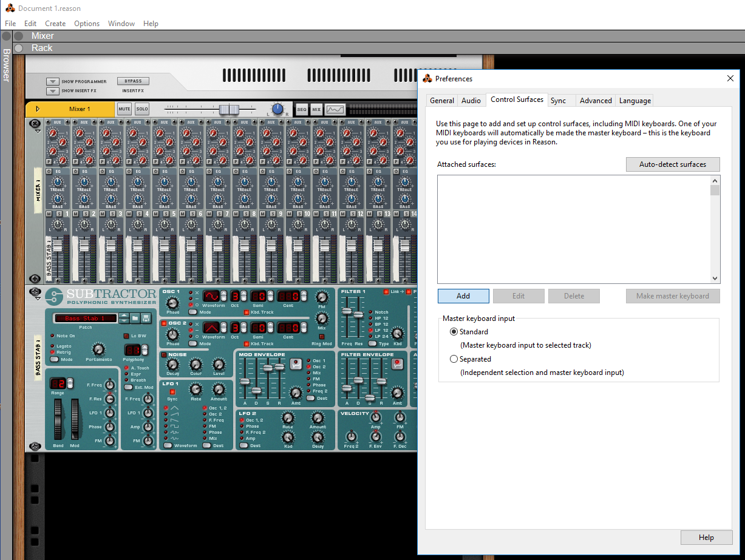Click BYPASS button on insert FX
Image resolution: width=745 pixels, height=560 pixels.
(x=133, y=81)
